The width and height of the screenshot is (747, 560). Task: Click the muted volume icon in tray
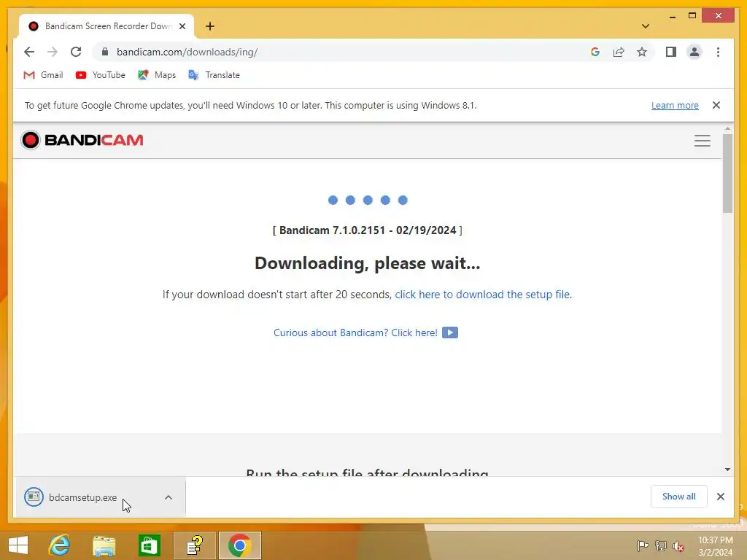678,546
